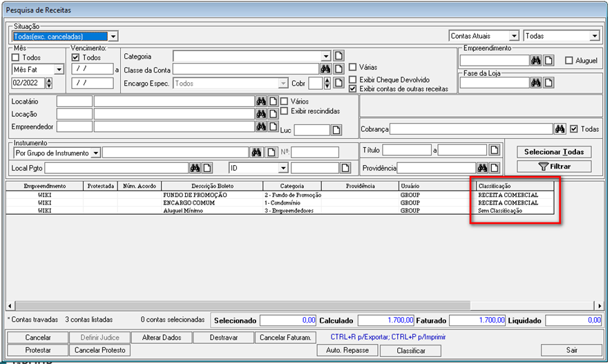Select the FUNDO DE PROMOÇÃO row

coord(280,195)
